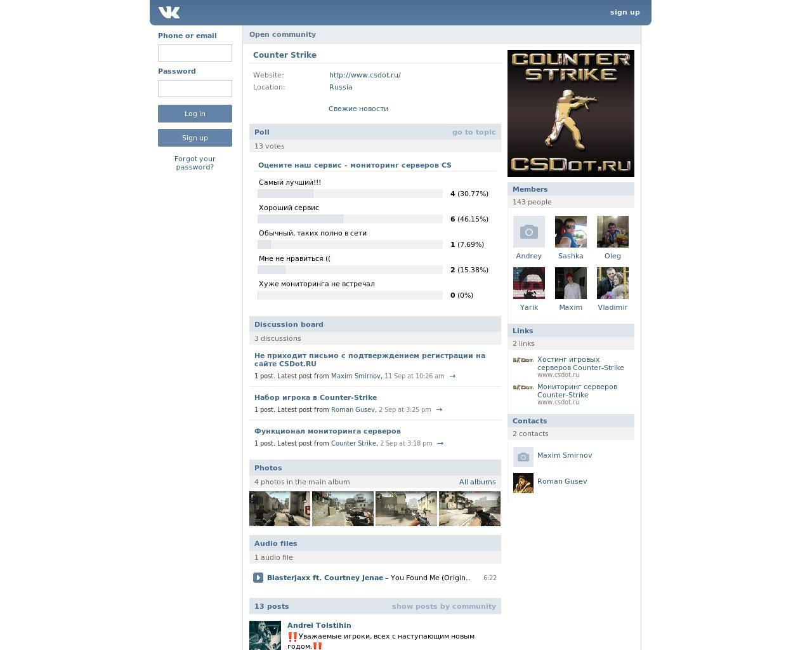Viewport: 812px width, 650px height.
Task: Click the Log in button
Action: click(x=195, y=114)
